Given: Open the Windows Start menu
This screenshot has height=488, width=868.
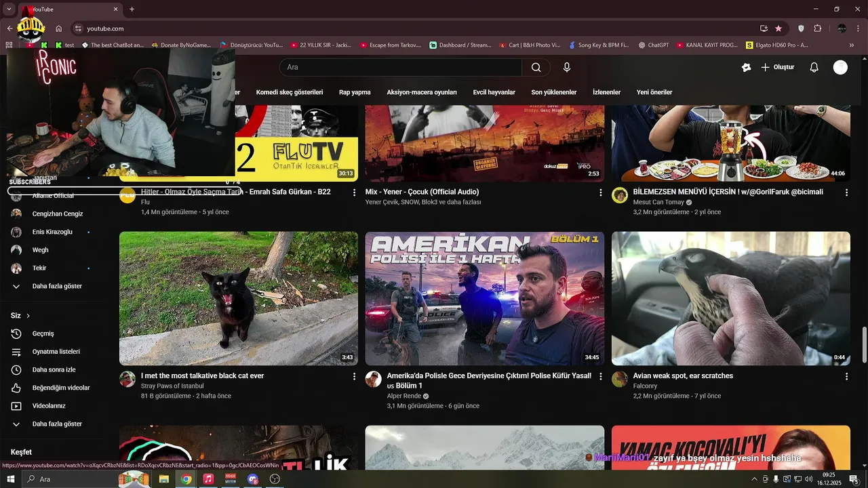Looking at the screenshot, I should tap(11, 479).
